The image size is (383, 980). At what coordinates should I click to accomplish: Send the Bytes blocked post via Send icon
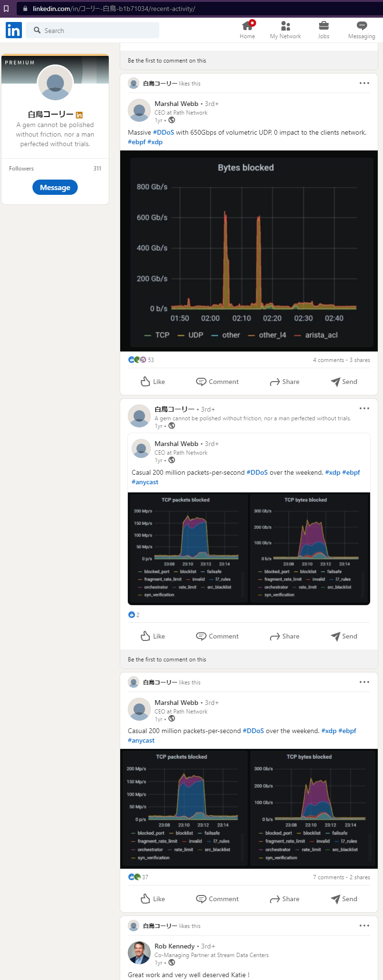point(344,382)
